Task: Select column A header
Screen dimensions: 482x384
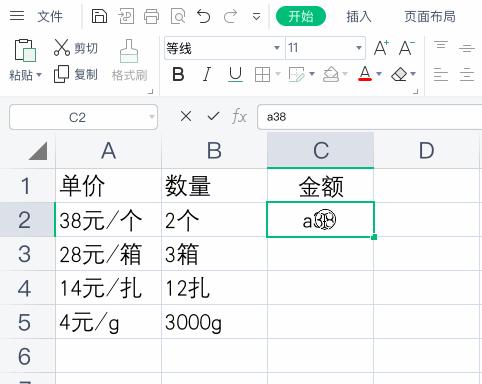Action: [x=108, y=151]
